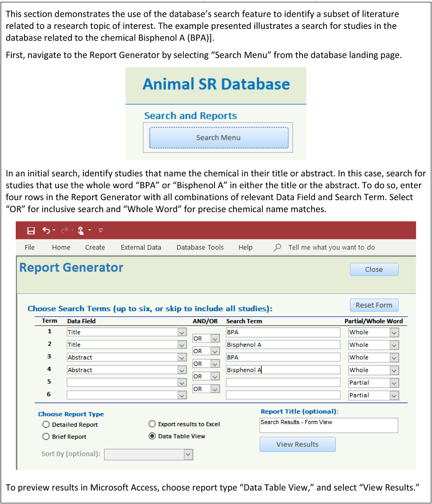The image size is (432, 504).
Task: Open the Database Tools tab
Action: coord(200,247)
